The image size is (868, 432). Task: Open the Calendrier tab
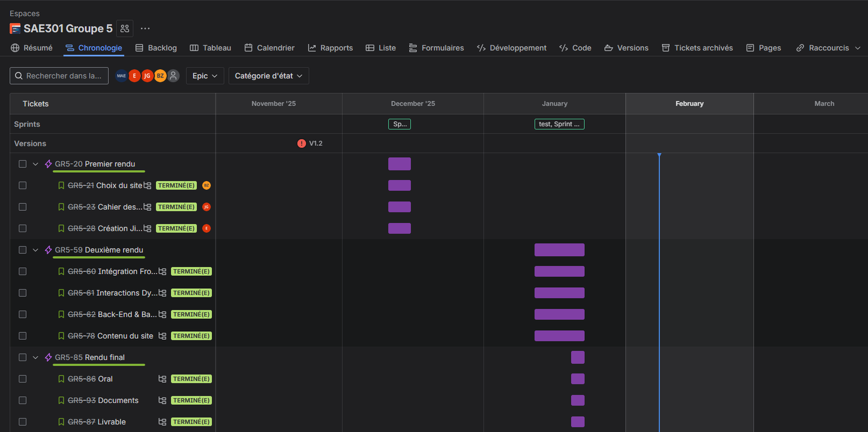coord(270,48)
